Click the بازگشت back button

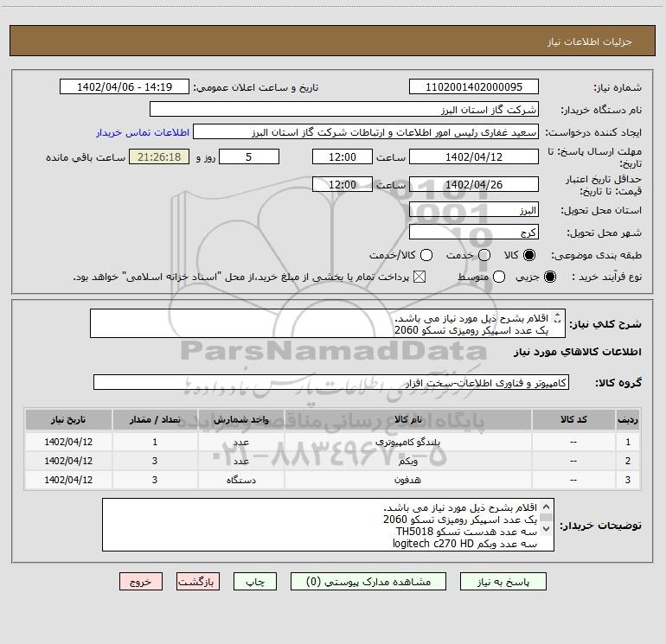coord(198,582)
